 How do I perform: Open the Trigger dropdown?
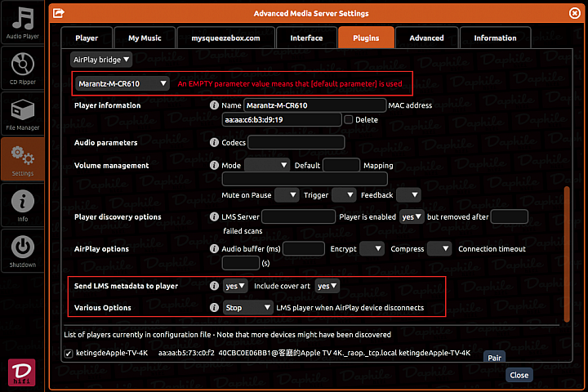click(344, 195)
